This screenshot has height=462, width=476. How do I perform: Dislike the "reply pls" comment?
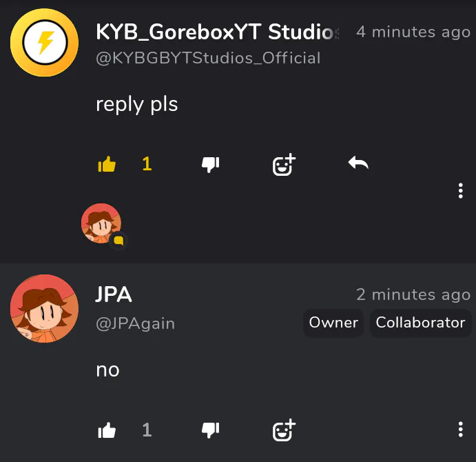click(210, 165)
